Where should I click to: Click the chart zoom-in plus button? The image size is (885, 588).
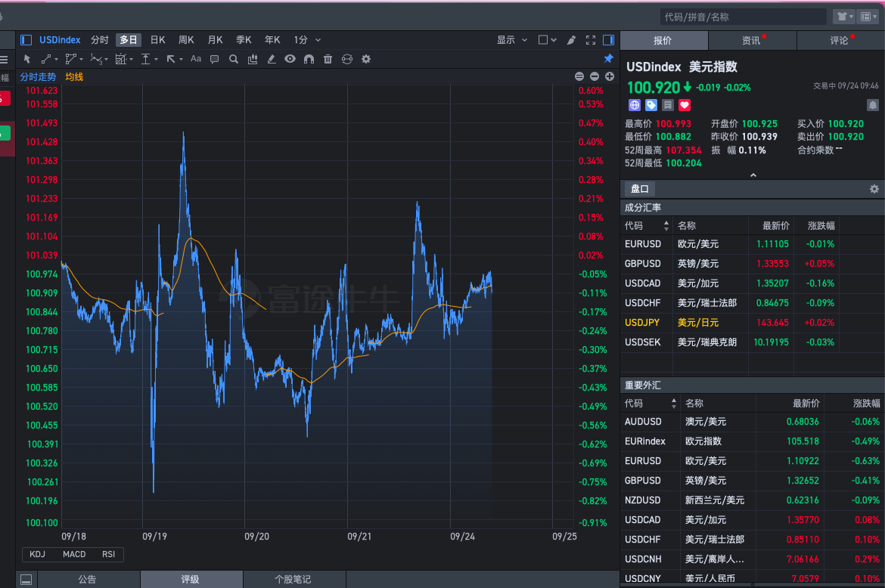[x=610, y=76]
